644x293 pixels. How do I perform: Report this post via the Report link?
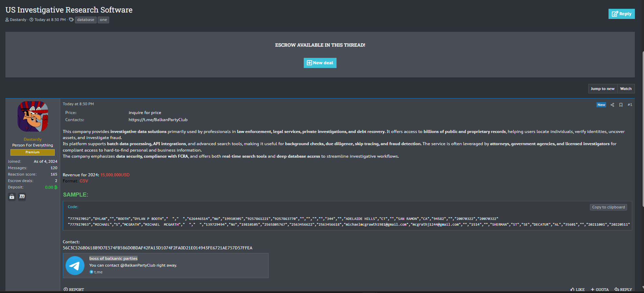pyautogui.click(x=74, y=290)
